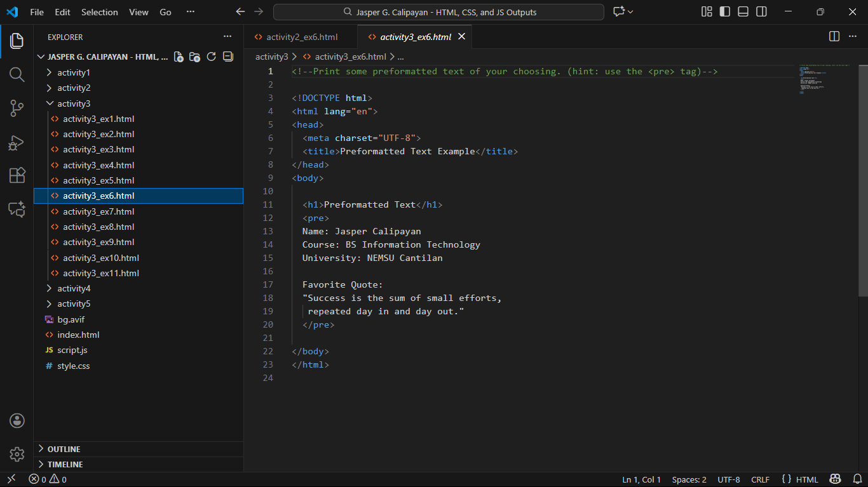Expand the OUTLINE section
Screen dimensions: 868x487
(x=64, y=449)
